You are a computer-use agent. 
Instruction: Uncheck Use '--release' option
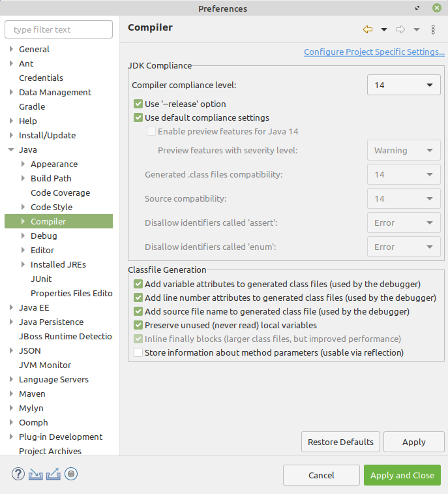point(138,104)
